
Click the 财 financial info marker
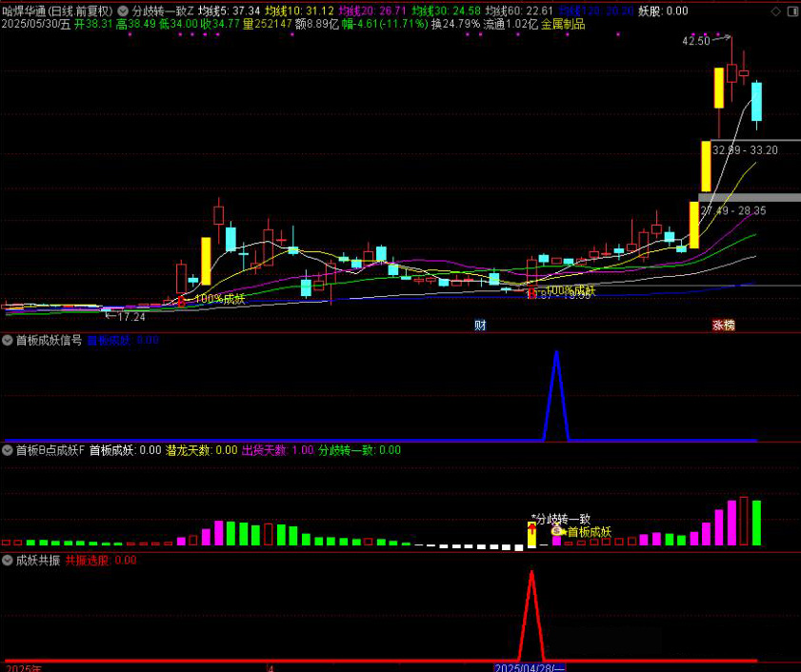[480, 326]
